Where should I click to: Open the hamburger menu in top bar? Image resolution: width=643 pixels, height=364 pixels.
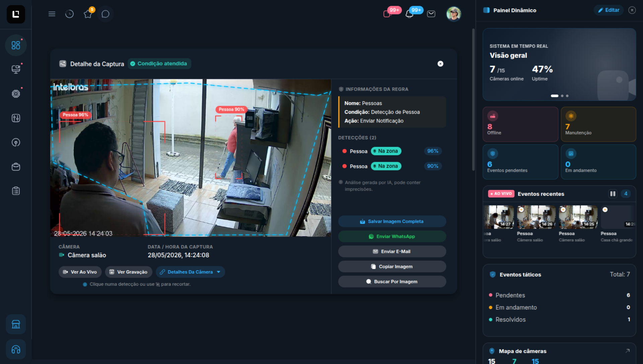pos(52,14)
